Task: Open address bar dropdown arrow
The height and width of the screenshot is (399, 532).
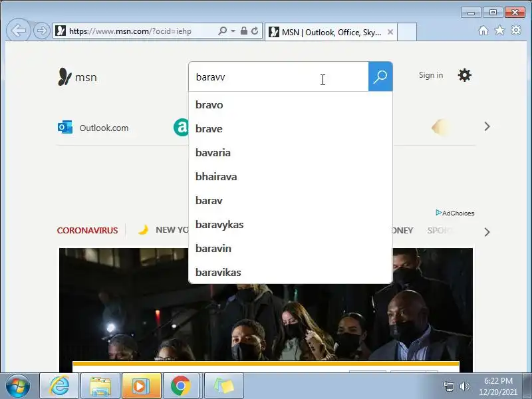Action: tap(233, 31)
